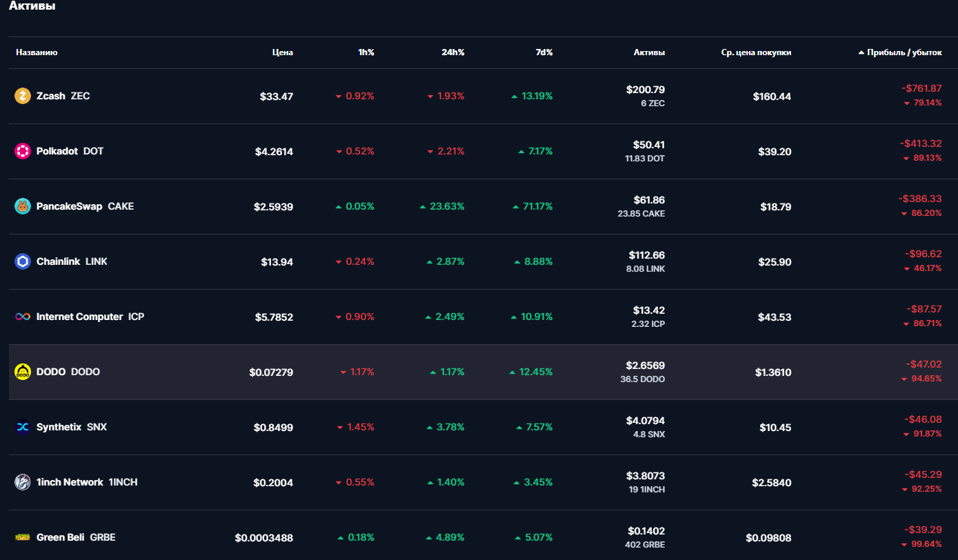Open the PancakeSwap CAKE name link
958x560 pixels.
[85, 206]
